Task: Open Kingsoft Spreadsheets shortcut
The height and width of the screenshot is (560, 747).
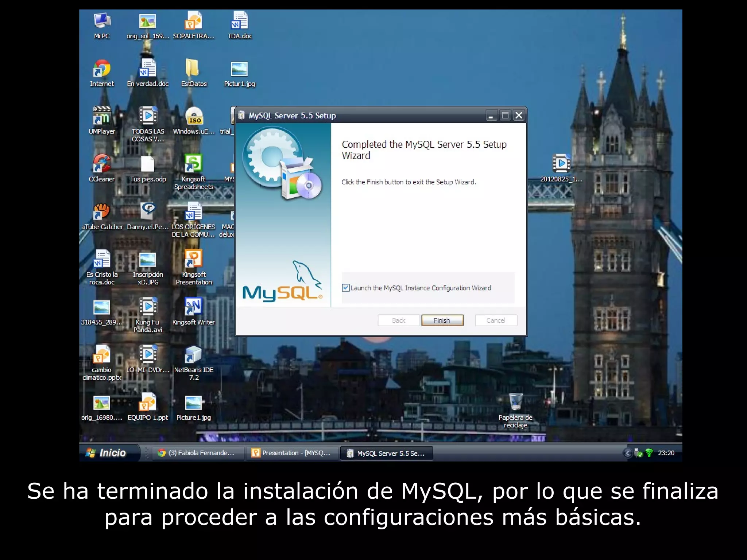Action: pos(193,164)
